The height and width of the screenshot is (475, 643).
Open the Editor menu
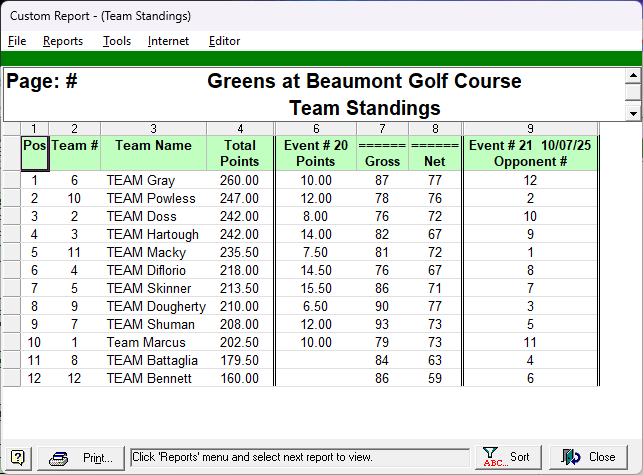pos(224,41)
